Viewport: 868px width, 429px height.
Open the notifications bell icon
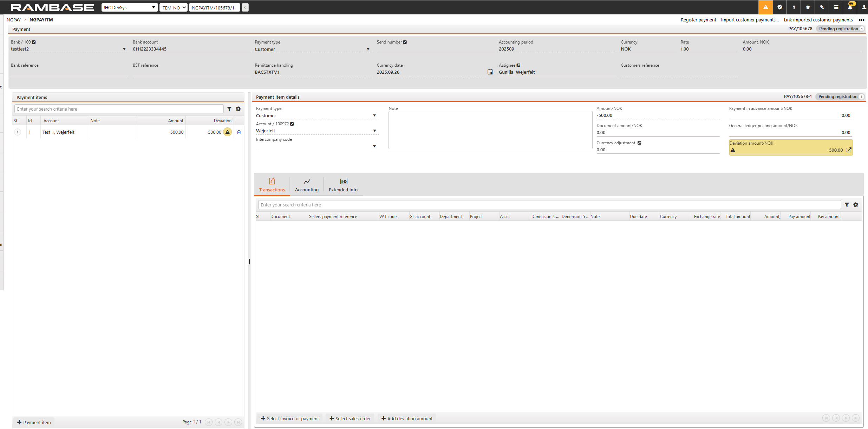(850, 7)
